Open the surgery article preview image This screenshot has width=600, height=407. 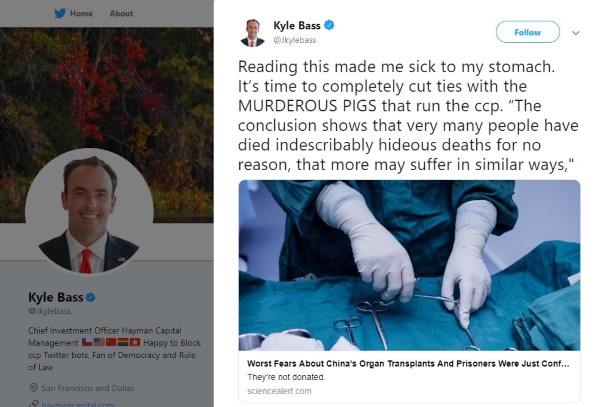pyautogui.click(x=409, y=265)
